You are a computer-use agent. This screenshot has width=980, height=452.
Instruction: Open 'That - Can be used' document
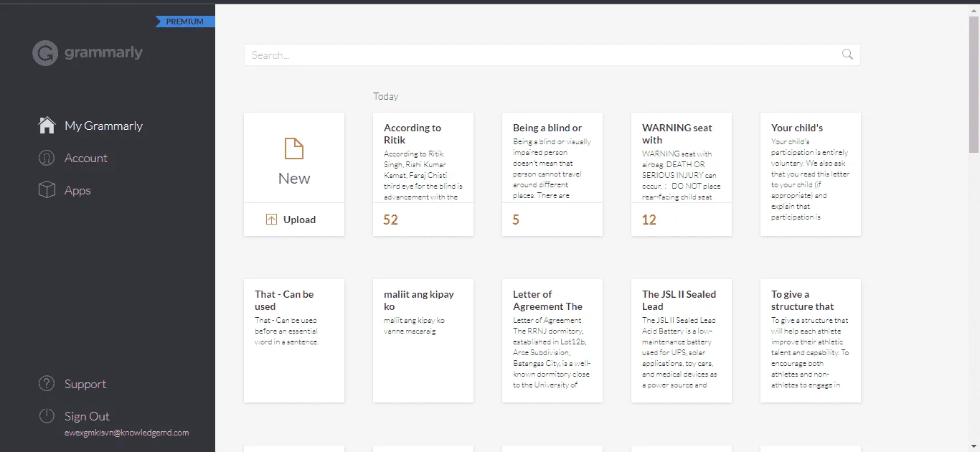[294, 341]
